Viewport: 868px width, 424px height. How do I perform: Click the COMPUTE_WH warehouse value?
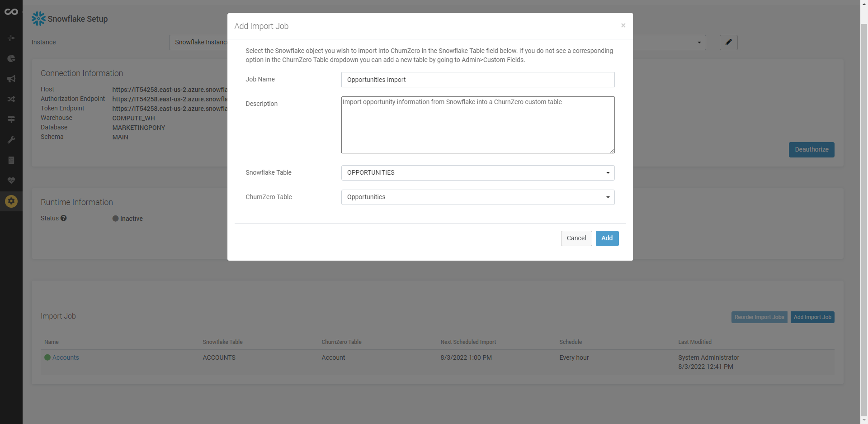tap(133, 118)
